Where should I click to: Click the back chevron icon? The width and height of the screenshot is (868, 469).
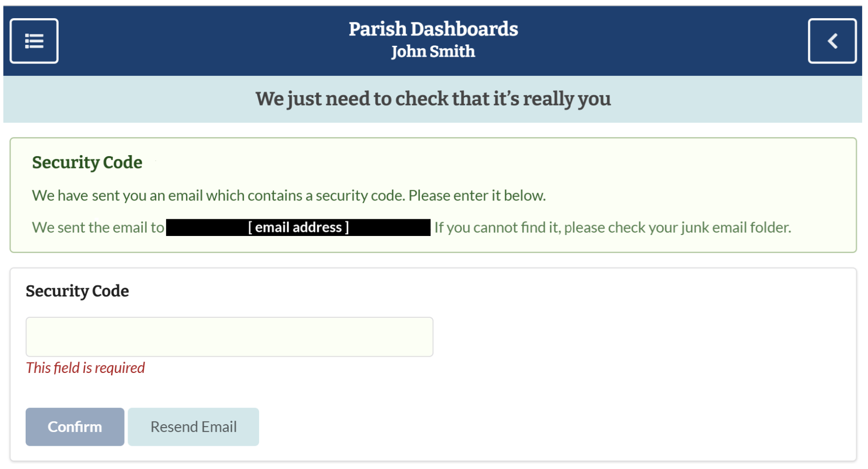832,41
